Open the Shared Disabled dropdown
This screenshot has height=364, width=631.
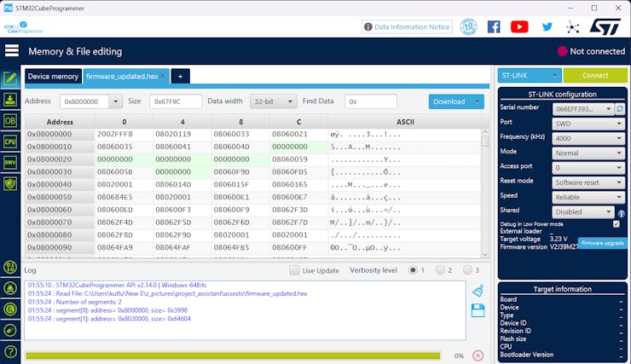tap(583, 211)
